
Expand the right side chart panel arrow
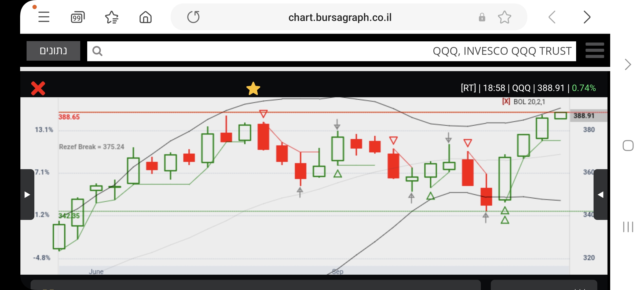pos(601,194)
